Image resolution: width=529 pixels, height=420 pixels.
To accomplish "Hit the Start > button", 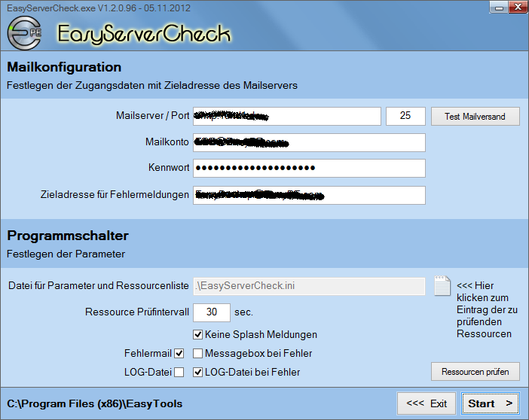I will (491, 403).
